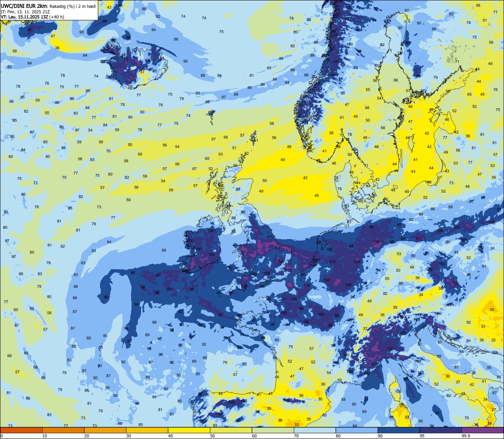Click the pale blue 70–80 legend segment

coord(315,430)
